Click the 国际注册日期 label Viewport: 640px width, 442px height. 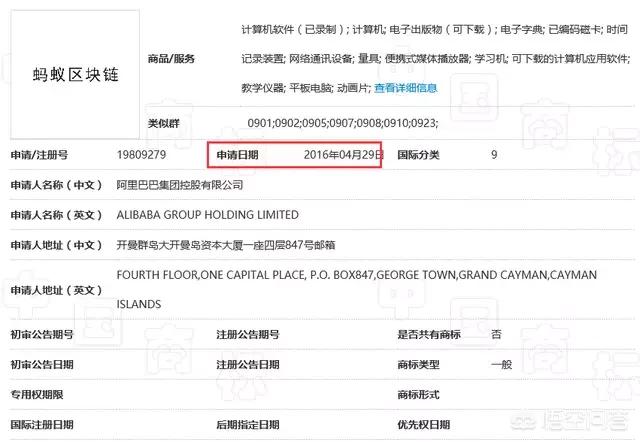42,424
